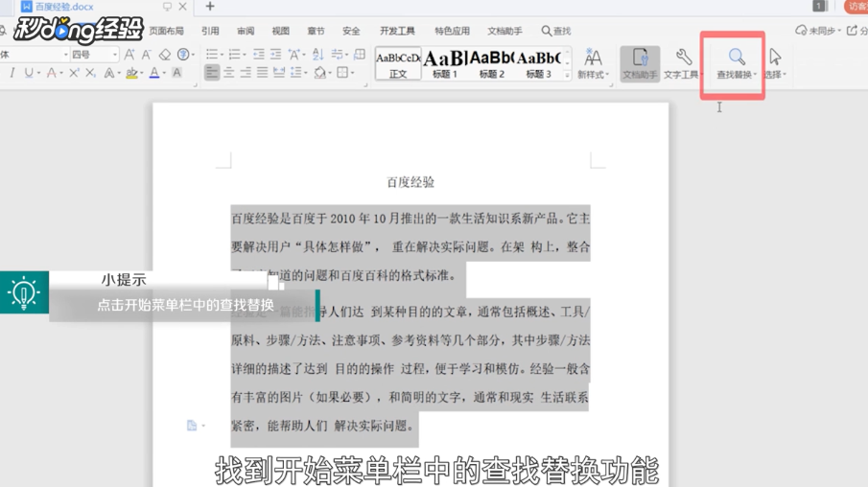Image resolution: width=868 pixels, height=487 pixels.
Task: Expand the style gallery more arrow
Action: tap(568, 76)
